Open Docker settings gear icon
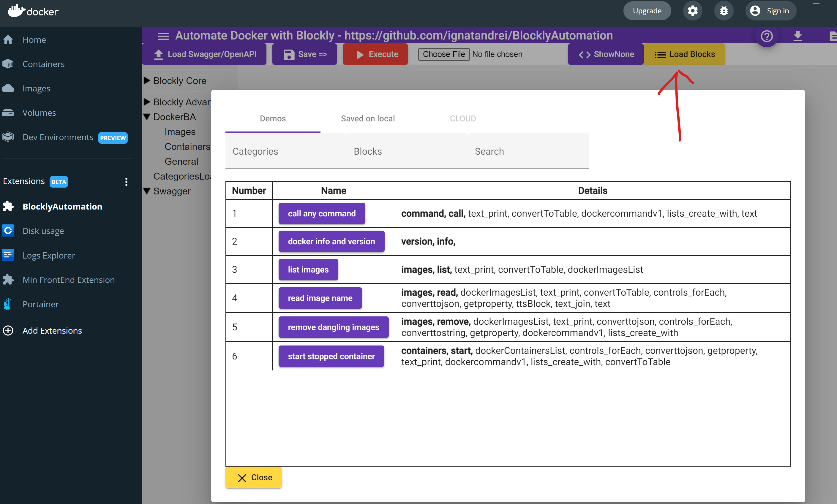Viewport: 837px width, 504px height. point(692,11)
